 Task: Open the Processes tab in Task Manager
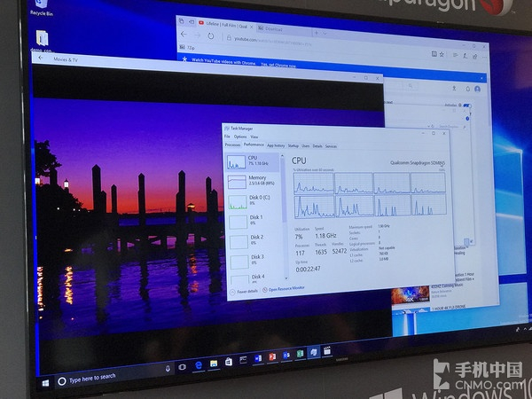pyautogui.click(x=232, y=145)
